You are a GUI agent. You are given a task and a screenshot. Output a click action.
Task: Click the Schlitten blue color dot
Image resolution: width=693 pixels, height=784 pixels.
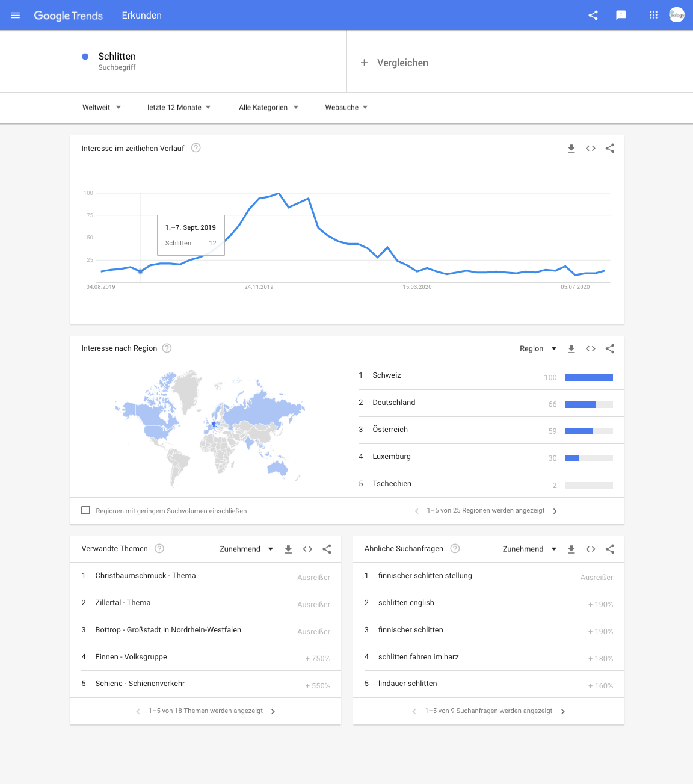pyautogui.click(x=85, y=57)
